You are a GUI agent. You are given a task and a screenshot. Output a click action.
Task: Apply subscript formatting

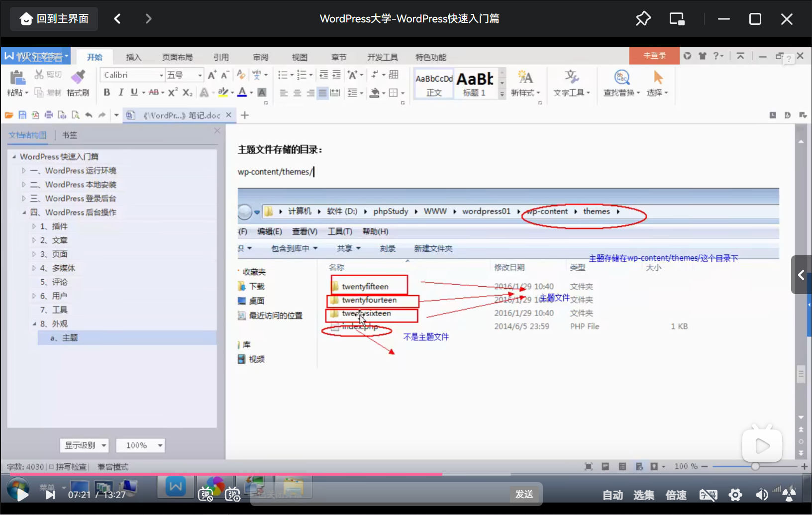click(187, 92)
